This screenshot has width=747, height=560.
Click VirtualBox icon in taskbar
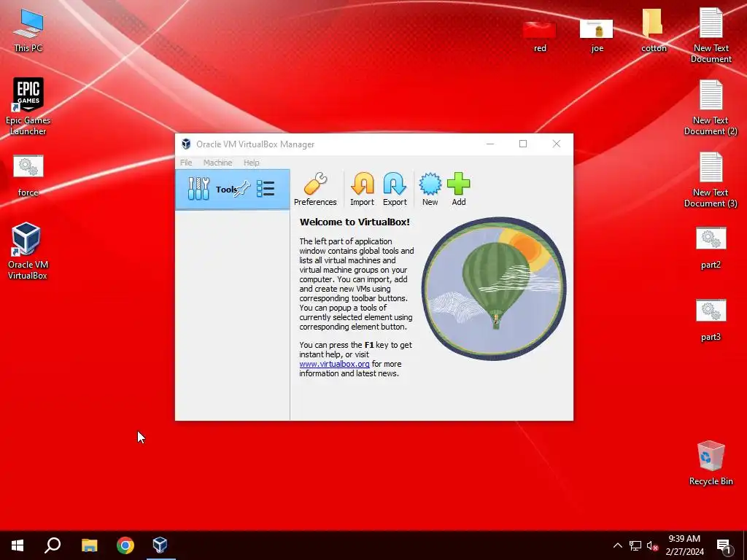(160, 545)
